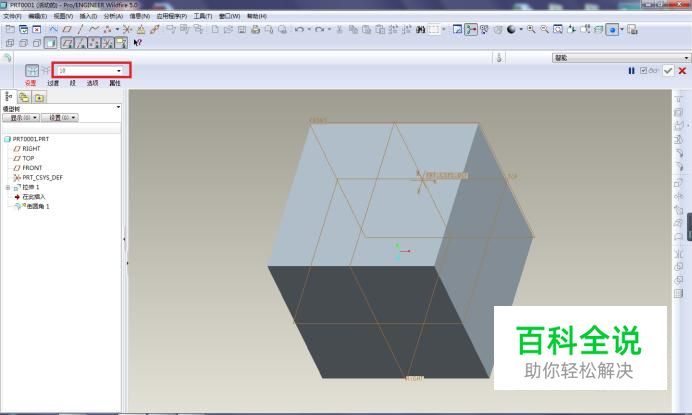
Task: Click the what's this help pointer icon
Action: (x=138, y=43)
